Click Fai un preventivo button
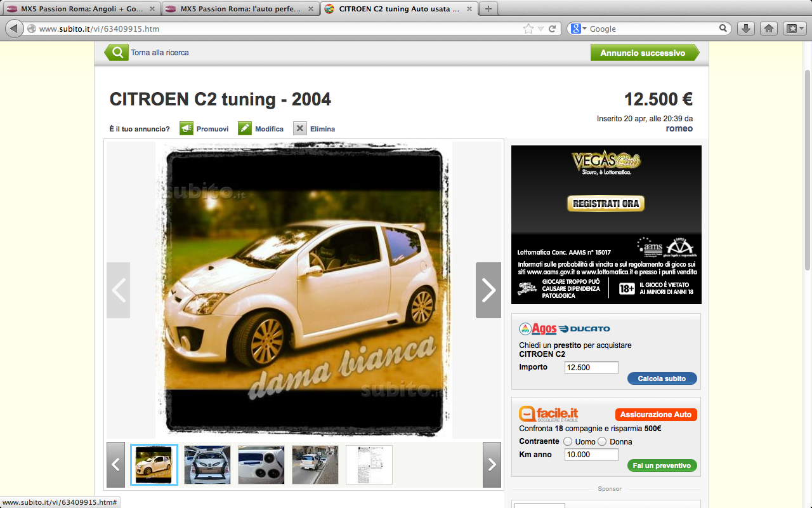 tap(662, 465)
